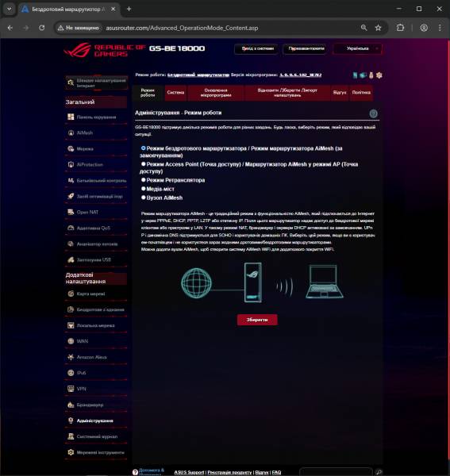The width and height of the screenshot is (450, 476).
Task: Click the help question mark icon beside the page title
Action: (x=373, y=113)
